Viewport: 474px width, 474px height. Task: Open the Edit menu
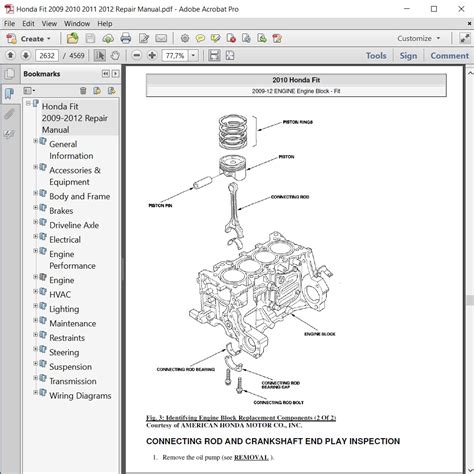(28, 24)
